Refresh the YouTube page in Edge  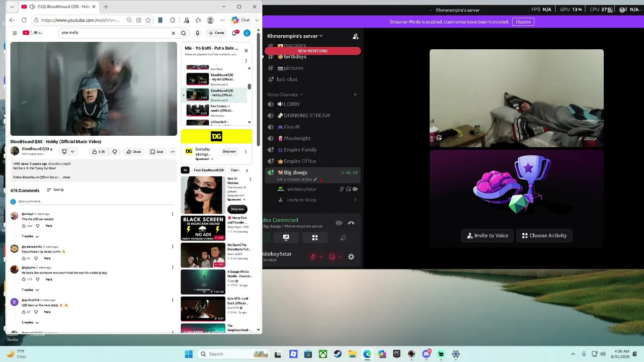(24, 20)
